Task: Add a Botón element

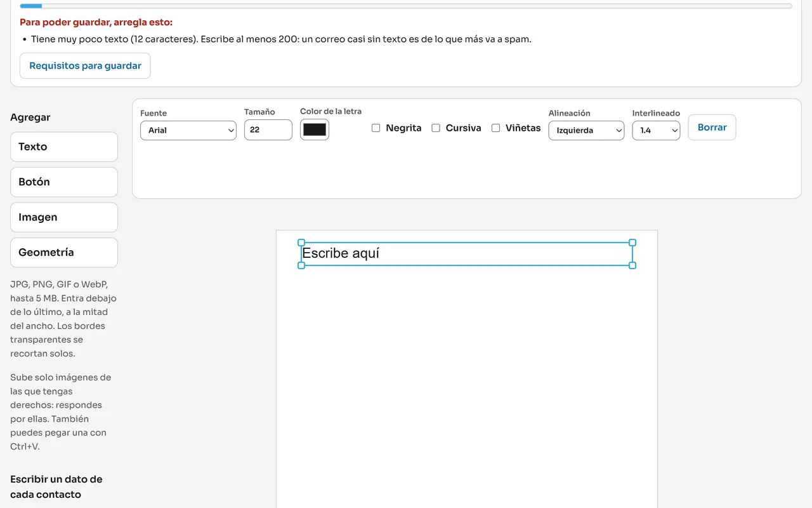Action: coord(64,182)
